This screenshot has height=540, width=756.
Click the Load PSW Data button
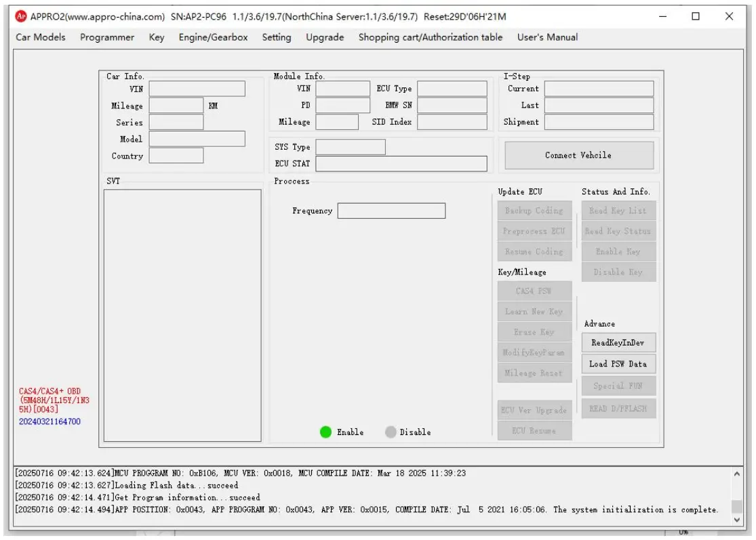point(618,364)
